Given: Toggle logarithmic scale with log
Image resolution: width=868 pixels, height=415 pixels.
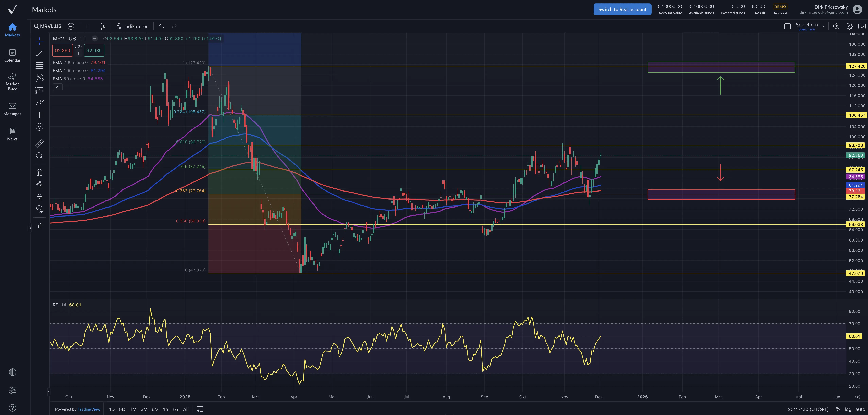Looking at the screenshot, I should [x=848, y=409].
